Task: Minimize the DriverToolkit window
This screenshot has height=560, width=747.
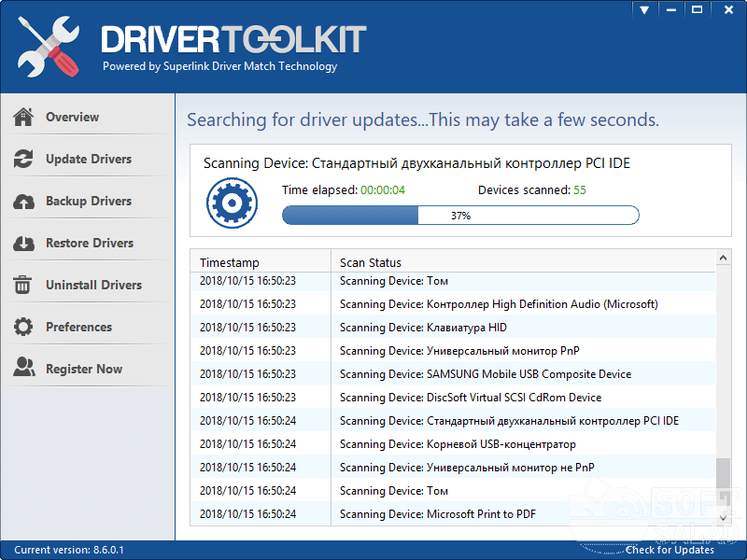Action: tap(670, 9)
